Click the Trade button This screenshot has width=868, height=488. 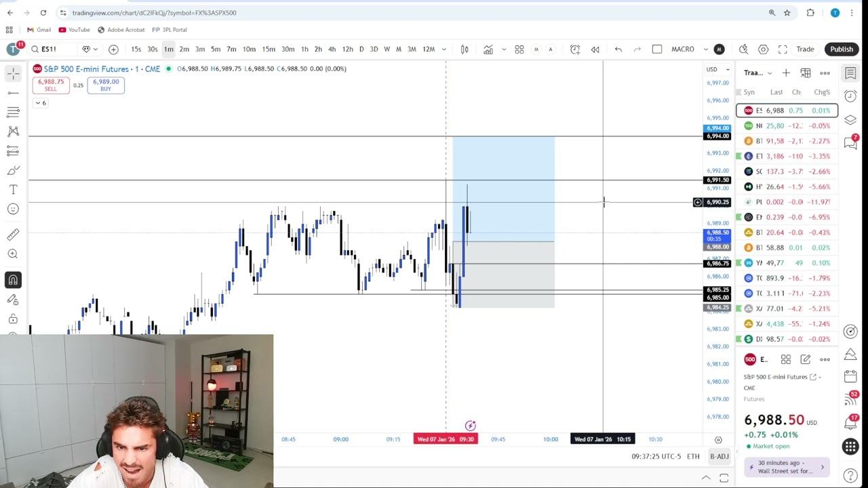point(805,49)
